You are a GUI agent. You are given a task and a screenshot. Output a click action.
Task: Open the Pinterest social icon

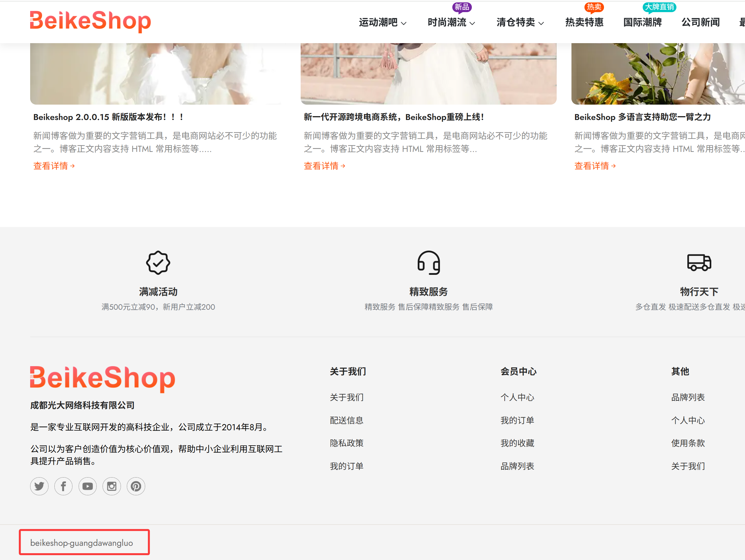click(136, 486)
